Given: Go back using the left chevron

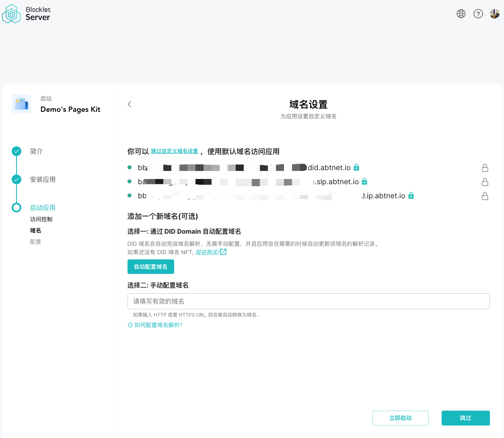Looking at the screenshot, I should tap(130, 104).
